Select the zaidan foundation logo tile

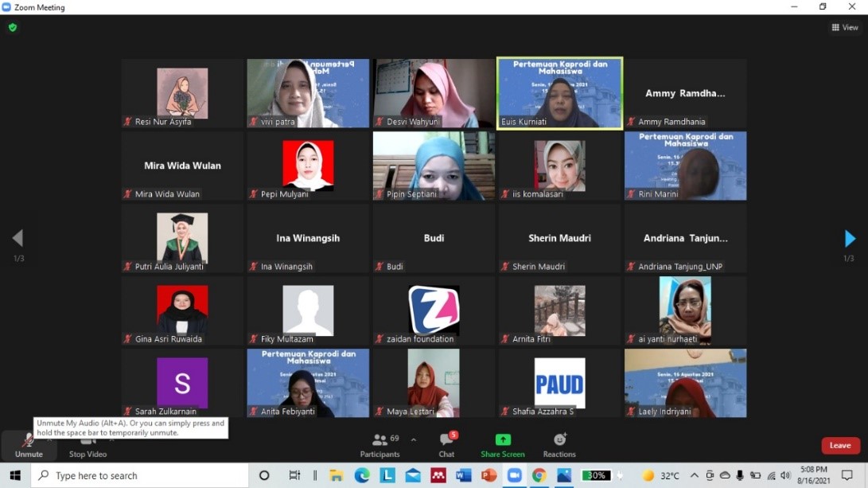click(x=434, y=310)
